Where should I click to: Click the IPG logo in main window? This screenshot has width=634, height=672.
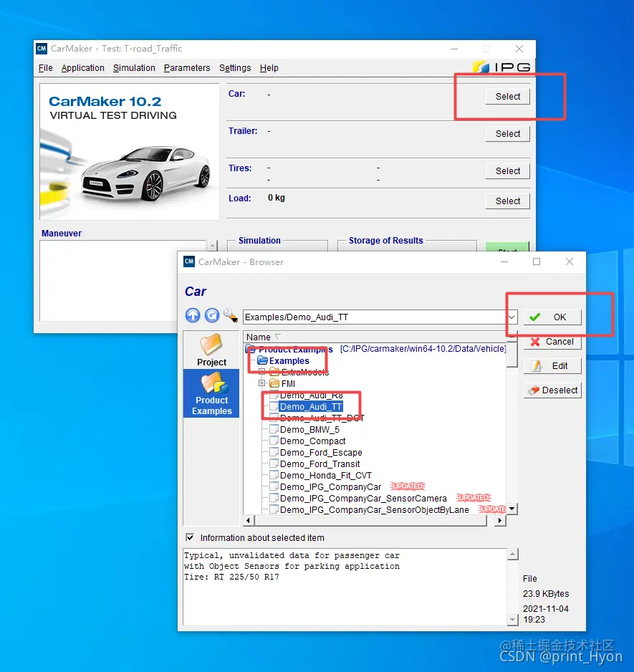501,67
